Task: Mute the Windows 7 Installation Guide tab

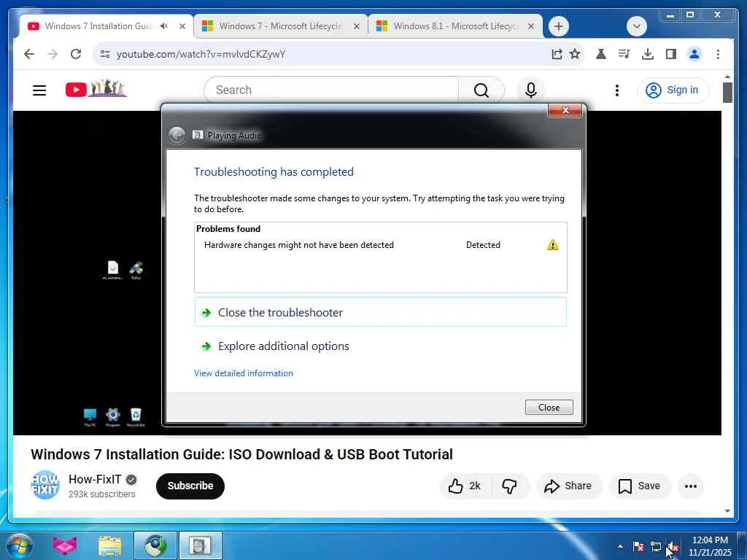Action: click(x=164, y=26)
